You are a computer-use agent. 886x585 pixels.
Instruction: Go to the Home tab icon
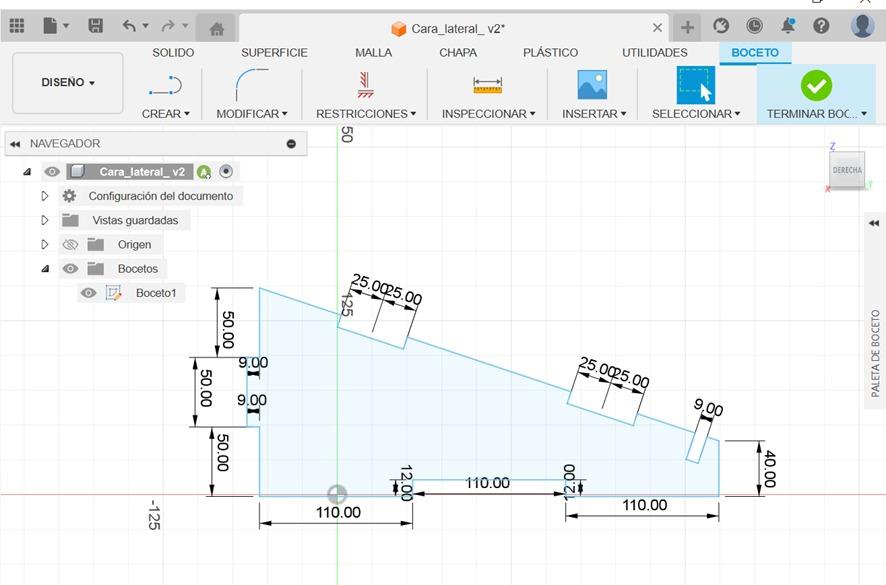tap(216, 28)
